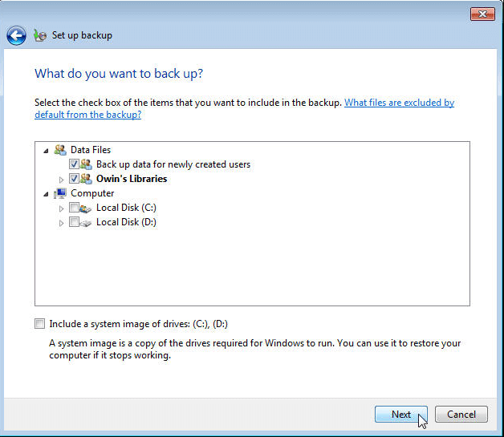Enable Include a system image of drives
The height and width of the screenshot is (437, 504).
[40, 324]
